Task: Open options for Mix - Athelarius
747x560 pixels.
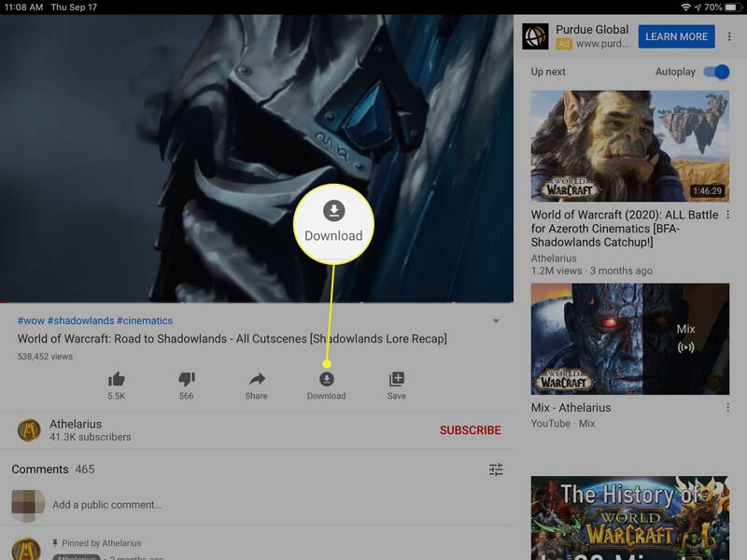Action: [x=728, y=408]
